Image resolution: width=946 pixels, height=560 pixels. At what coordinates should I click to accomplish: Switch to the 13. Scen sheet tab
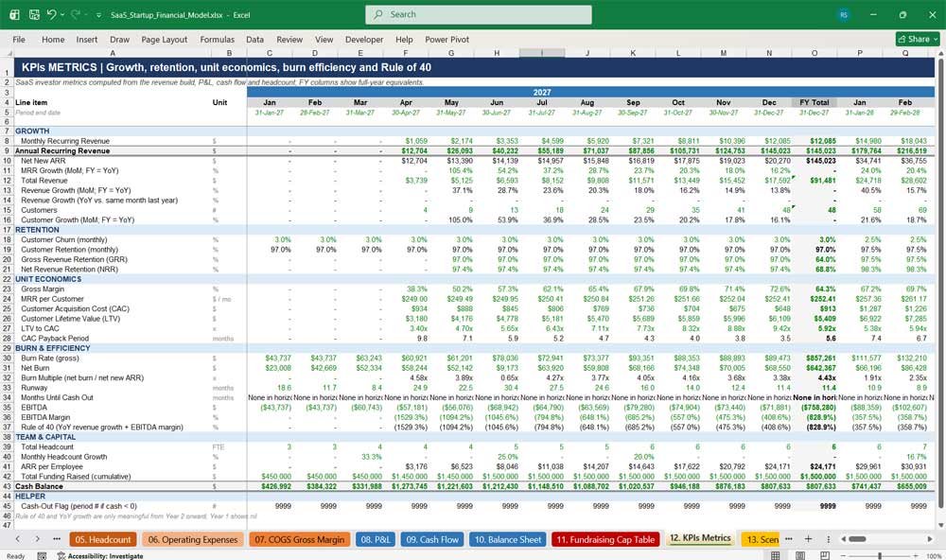click(762, 539)
